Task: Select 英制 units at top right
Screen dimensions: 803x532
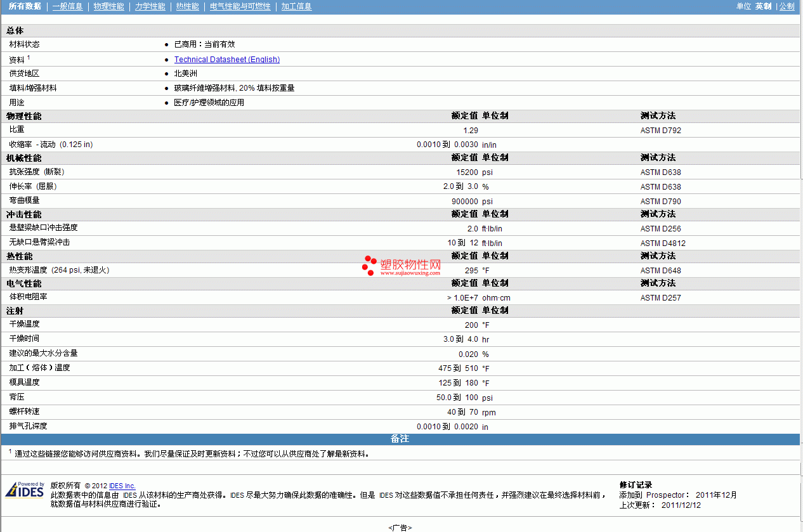Action: 763,6
